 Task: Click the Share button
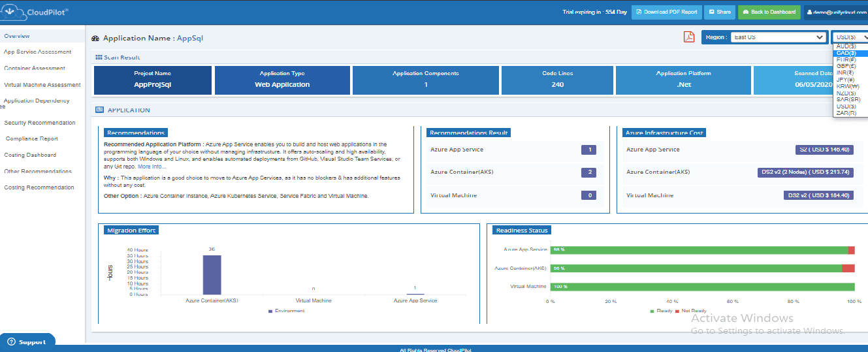720,12
